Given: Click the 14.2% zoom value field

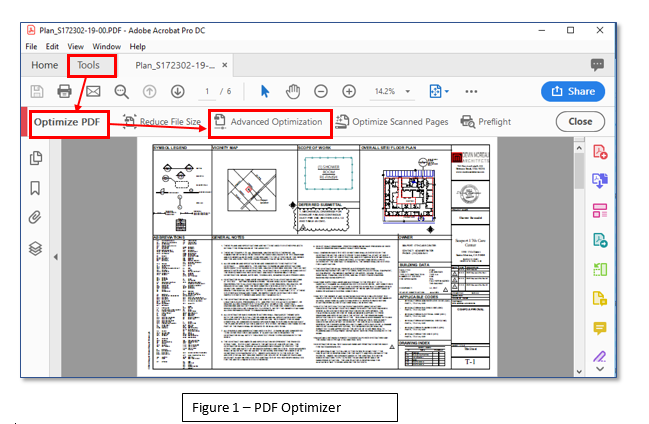Looking at the screenshot, I should tap(385, 92).
